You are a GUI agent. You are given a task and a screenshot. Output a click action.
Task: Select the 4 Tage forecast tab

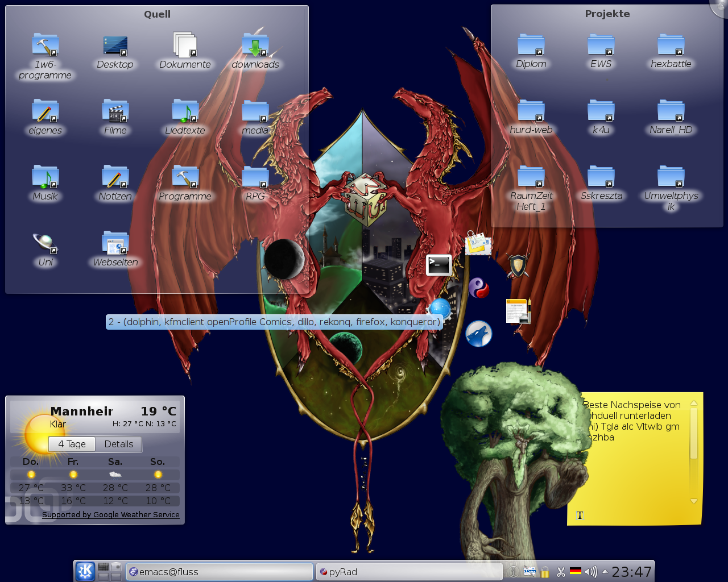[72, 444]
